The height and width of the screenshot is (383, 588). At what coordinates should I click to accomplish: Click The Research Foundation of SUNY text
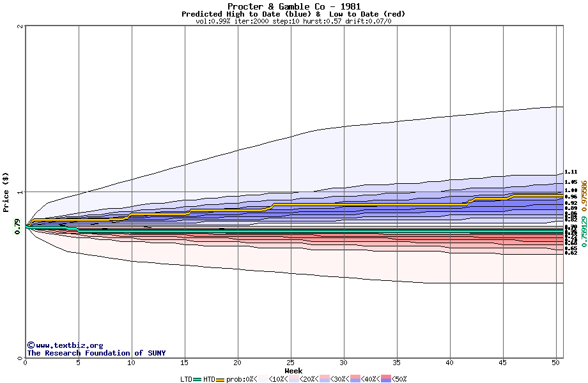(x=96, y=353)
